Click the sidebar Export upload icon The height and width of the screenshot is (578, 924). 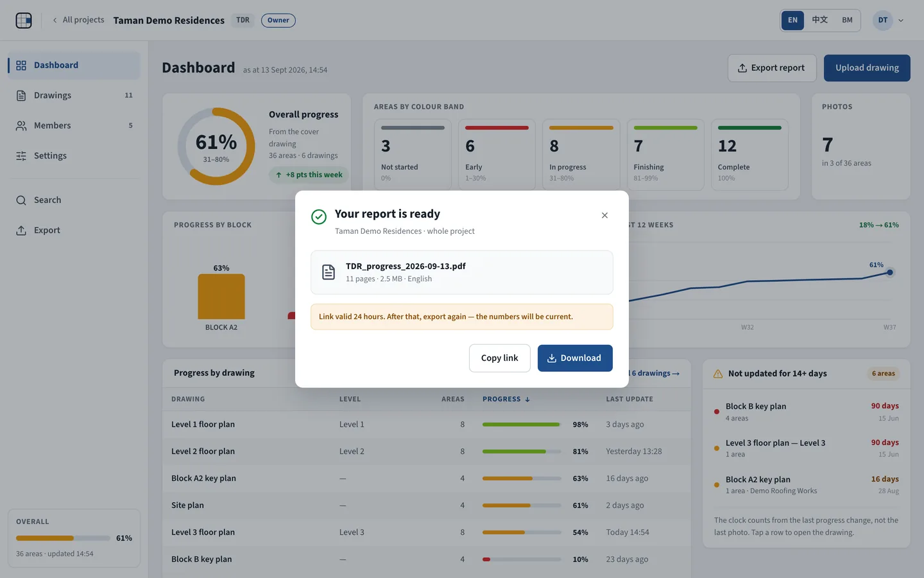pos(21,231)
